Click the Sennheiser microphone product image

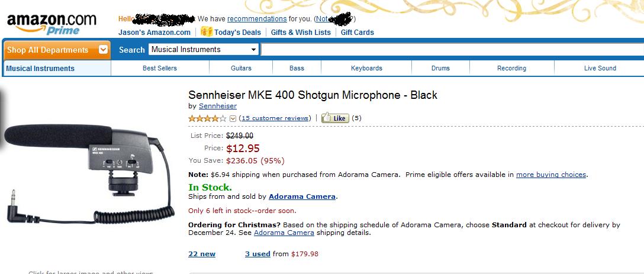[89, 172]
